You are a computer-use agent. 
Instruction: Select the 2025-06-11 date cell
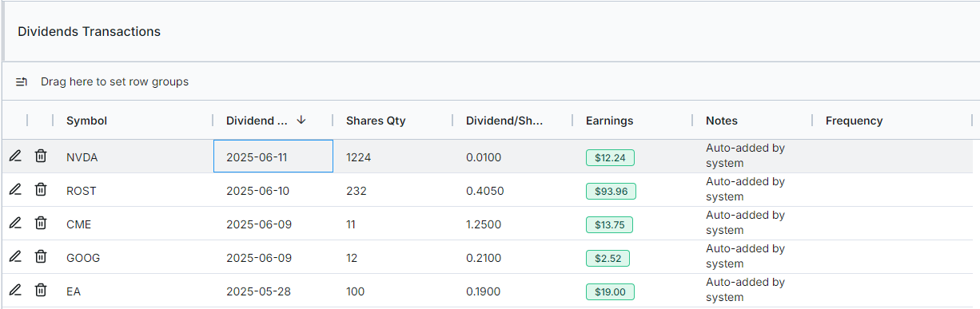click(273, 156)
